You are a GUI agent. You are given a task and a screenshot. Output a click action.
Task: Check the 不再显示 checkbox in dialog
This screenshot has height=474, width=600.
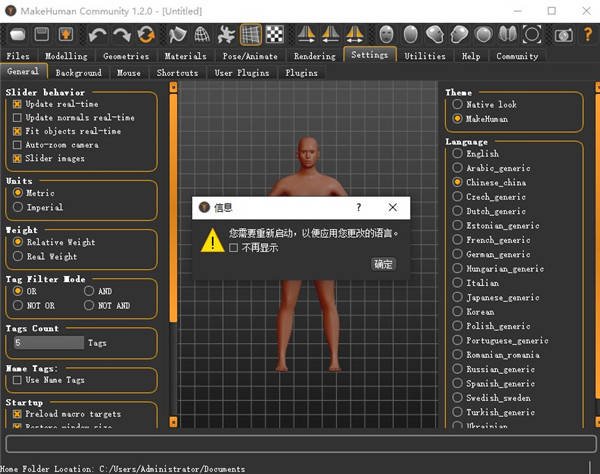click(x=234, y=247)
